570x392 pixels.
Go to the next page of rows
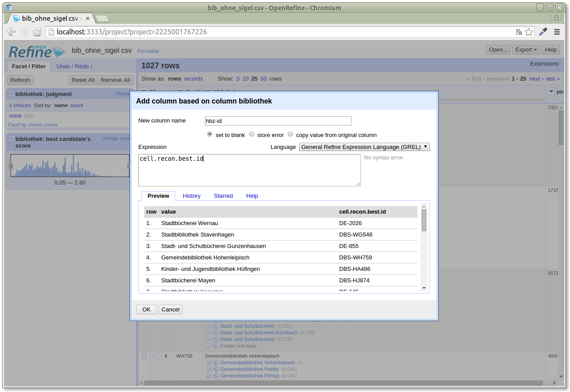click(536, 79)
